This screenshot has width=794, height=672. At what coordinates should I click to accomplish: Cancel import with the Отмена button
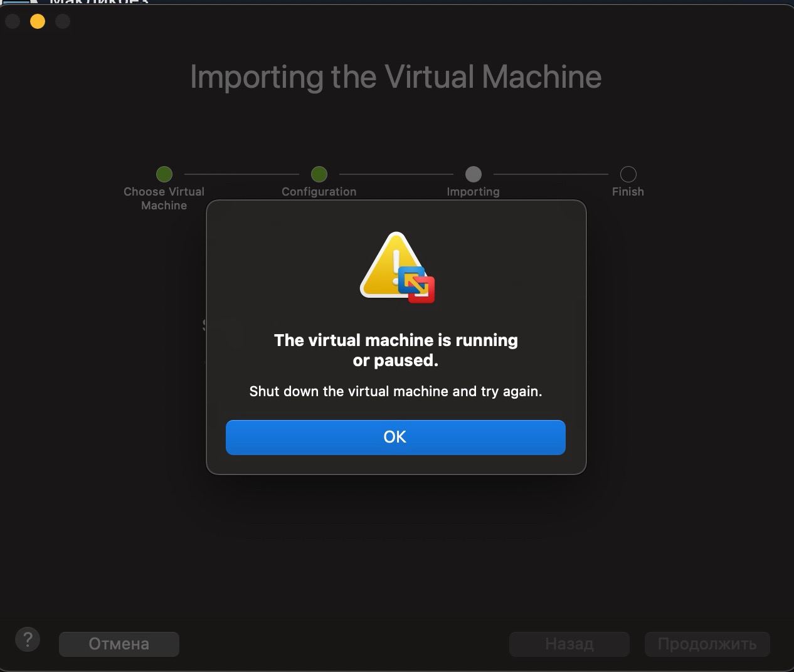[x=119, y=644]
